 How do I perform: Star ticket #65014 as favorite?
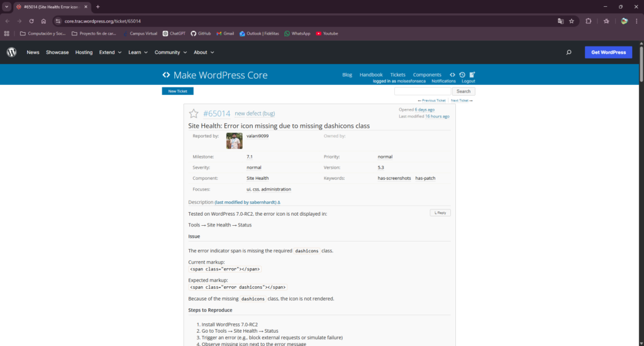pos(194,113)
